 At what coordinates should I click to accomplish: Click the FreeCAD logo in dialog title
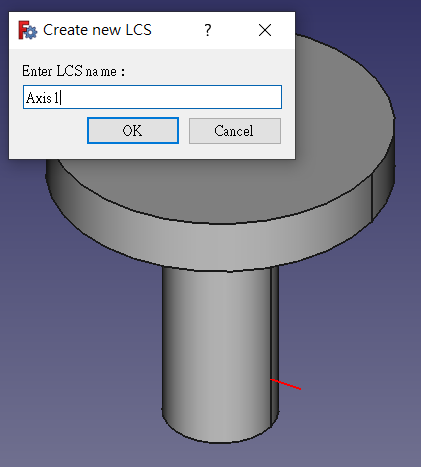coord(28,30)
